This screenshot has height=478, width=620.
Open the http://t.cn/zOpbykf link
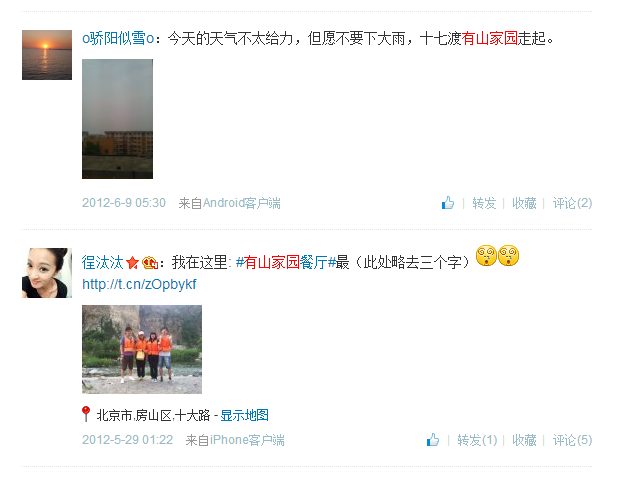[x=139, y=284]
